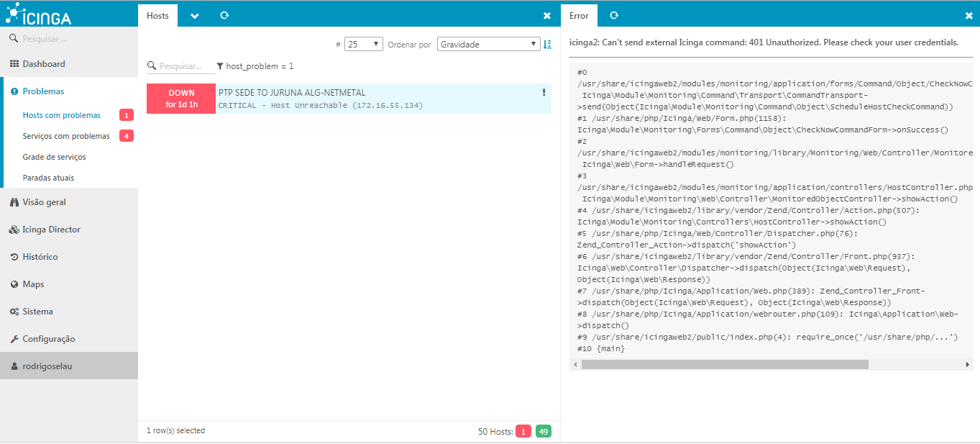Toggle sort direction with the ZA arrow icon
This screenshot has height=444, width=980.
pyautogui.click(x=546, y=44)
